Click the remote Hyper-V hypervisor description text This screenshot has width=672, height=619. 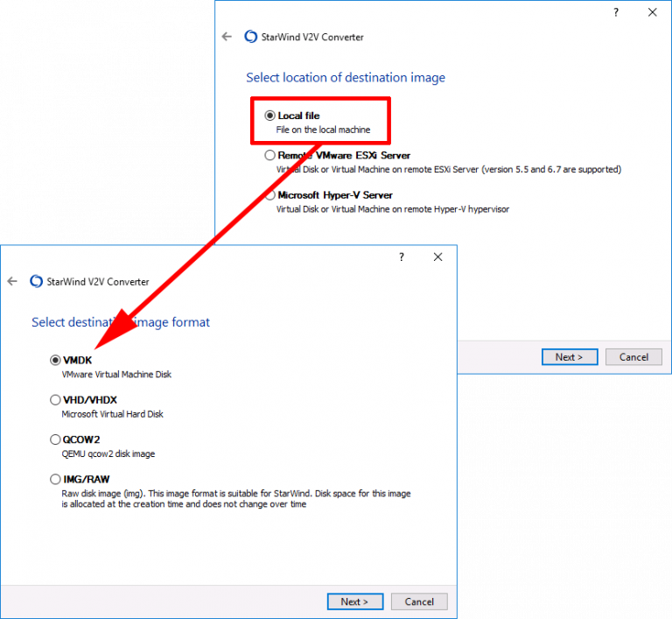click(x=393, y=209)
